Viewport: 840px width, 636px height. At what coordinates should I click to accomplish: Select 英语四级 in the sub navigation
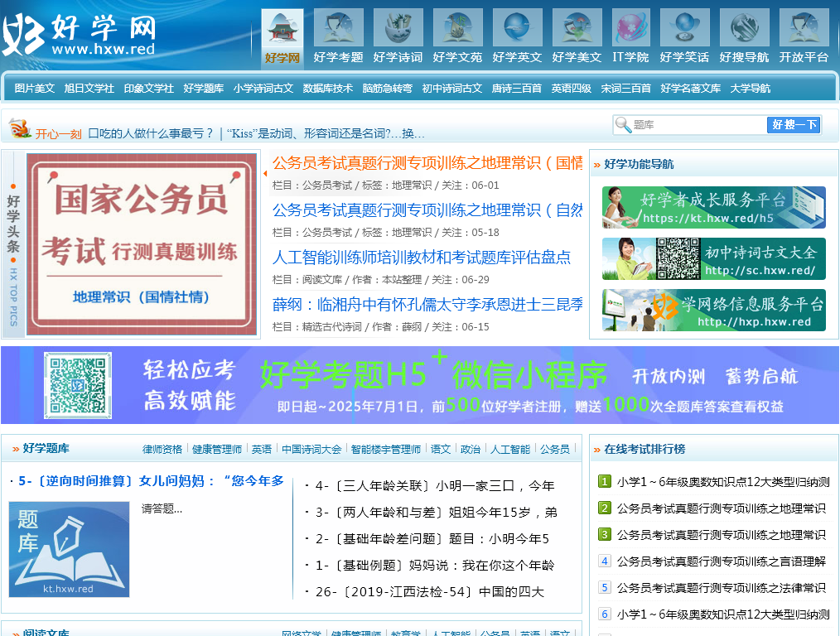pos(571,89)
